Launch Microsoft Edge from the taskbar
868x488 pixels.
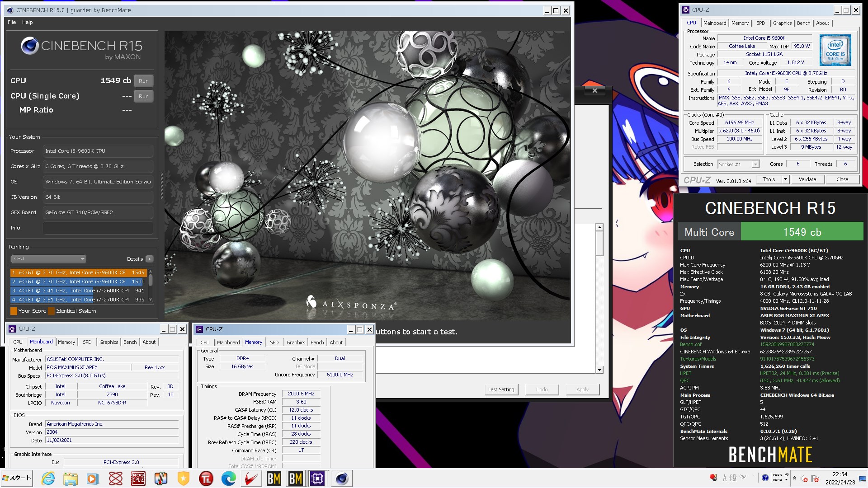(229, 479)
